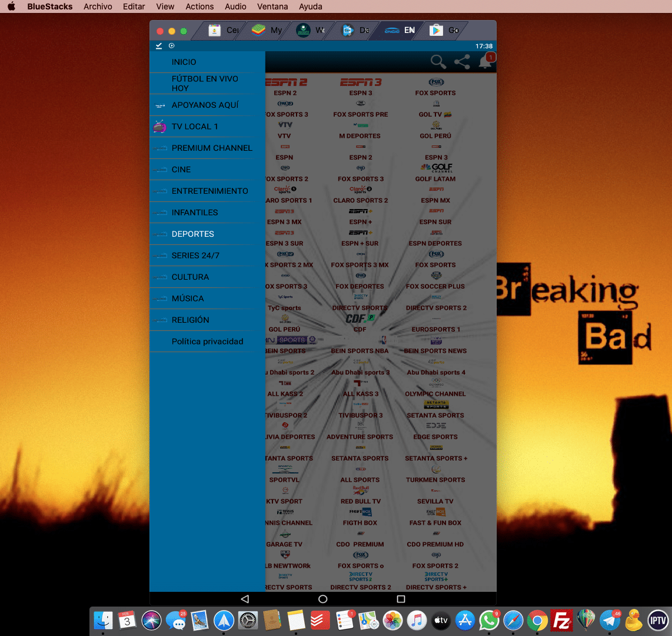Open Telegram in the dock
Image resolution: width=672 pixels, height=636 pixels.
click(610, 620)
